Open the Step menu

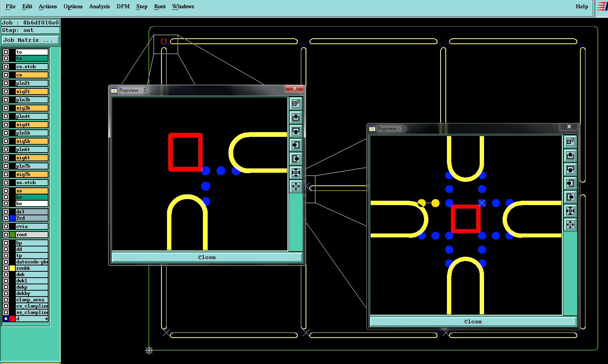(x=142, y=6)
